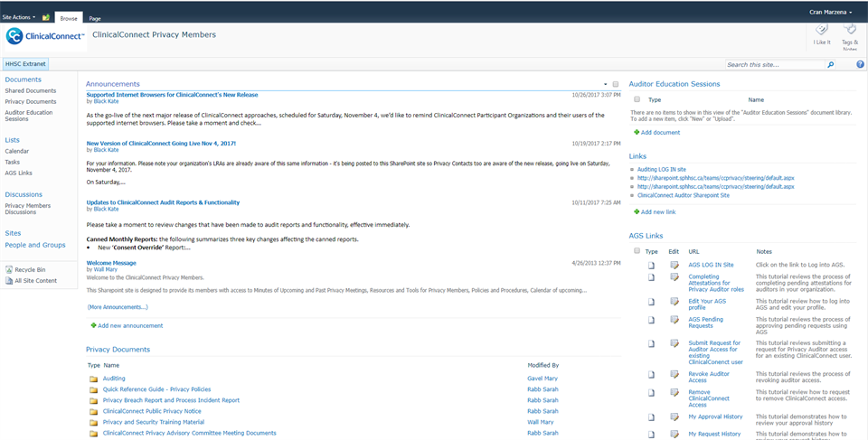The image size is (868, 440).
Task: Select the HHSC Extranet navigation tab
Action: tap(25, 64)
